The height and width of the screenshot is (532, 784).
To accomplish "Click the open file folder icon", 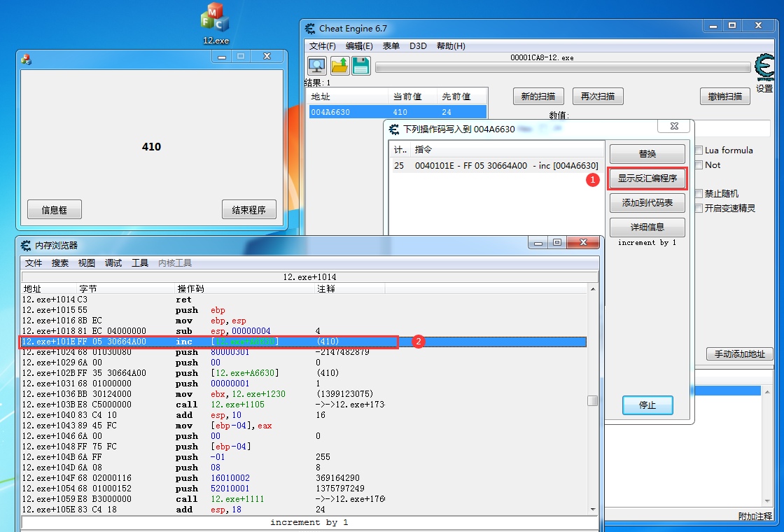I will pyautogui.click(x=339, y=66).
